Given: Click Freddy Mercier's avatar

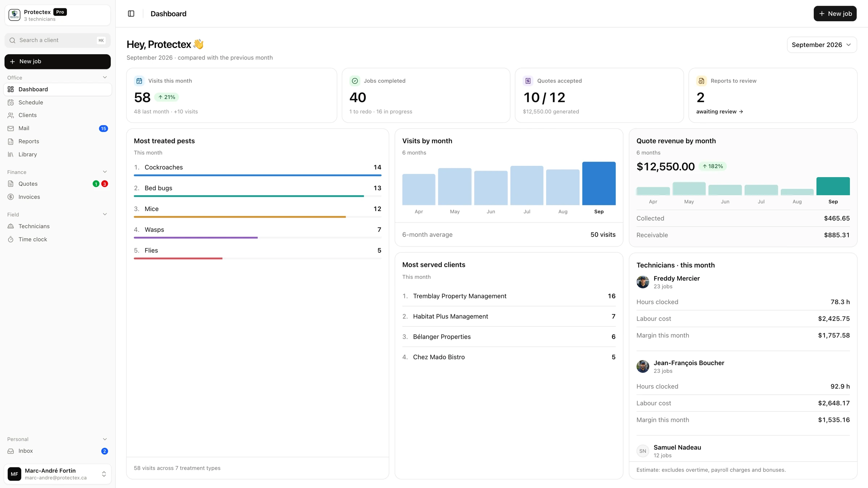Looking at the screenshot, I should 643,282.
